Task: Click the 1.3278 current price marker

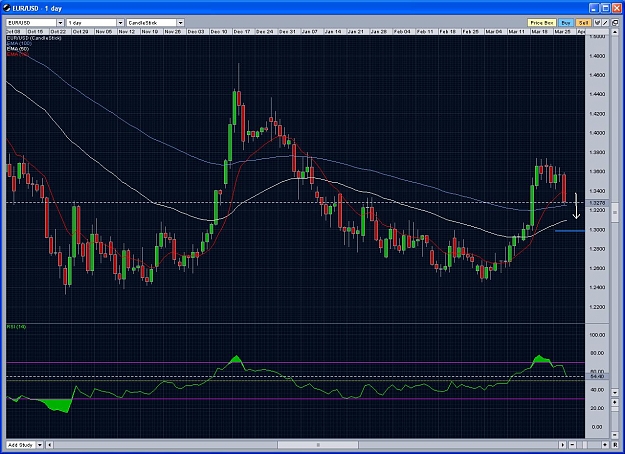Action: [597, 203]
